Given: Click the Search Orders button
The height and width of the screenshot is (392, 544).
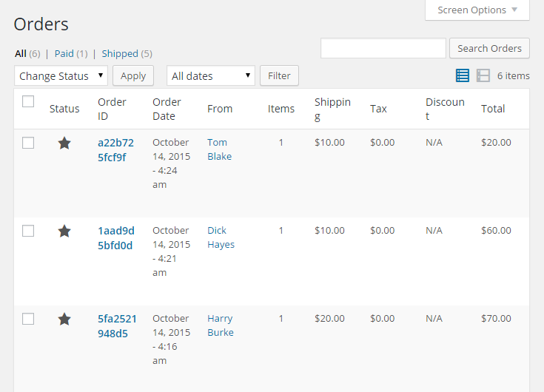Looking at the screenshot, I should [x=489, y=48].
